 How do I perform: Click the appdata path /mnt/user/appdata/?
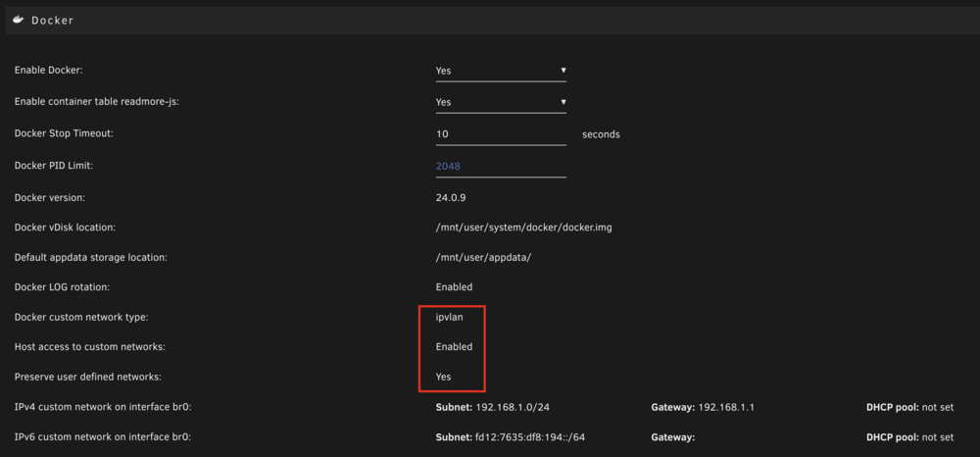click(x=483, y=257)
